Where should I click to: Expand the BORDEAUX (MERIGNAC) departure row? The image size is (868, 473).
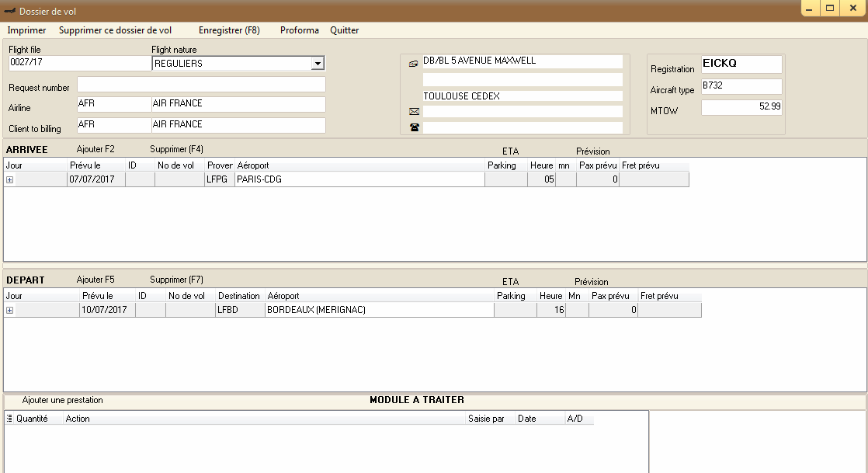click(x=10, y=311)
